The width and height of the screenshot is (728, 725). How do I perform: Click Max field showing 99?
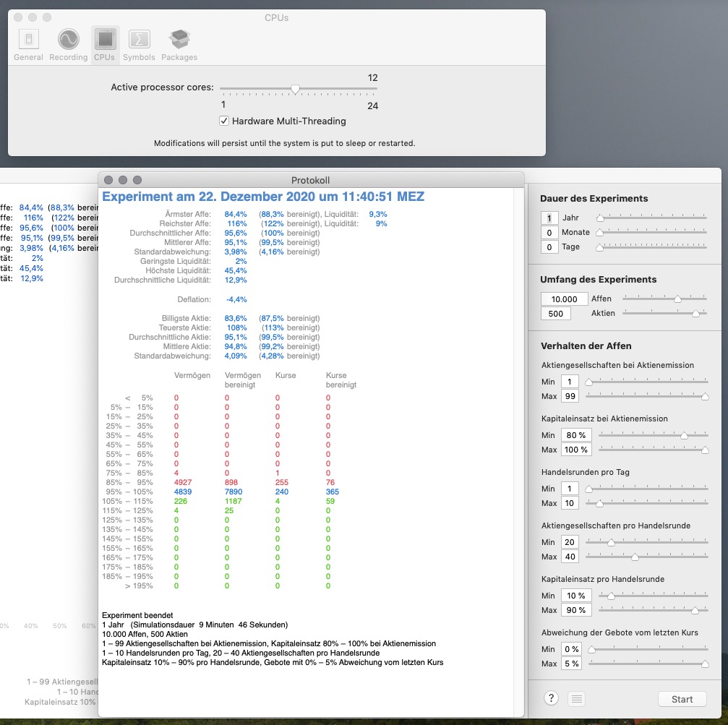[x=570, y=396]
